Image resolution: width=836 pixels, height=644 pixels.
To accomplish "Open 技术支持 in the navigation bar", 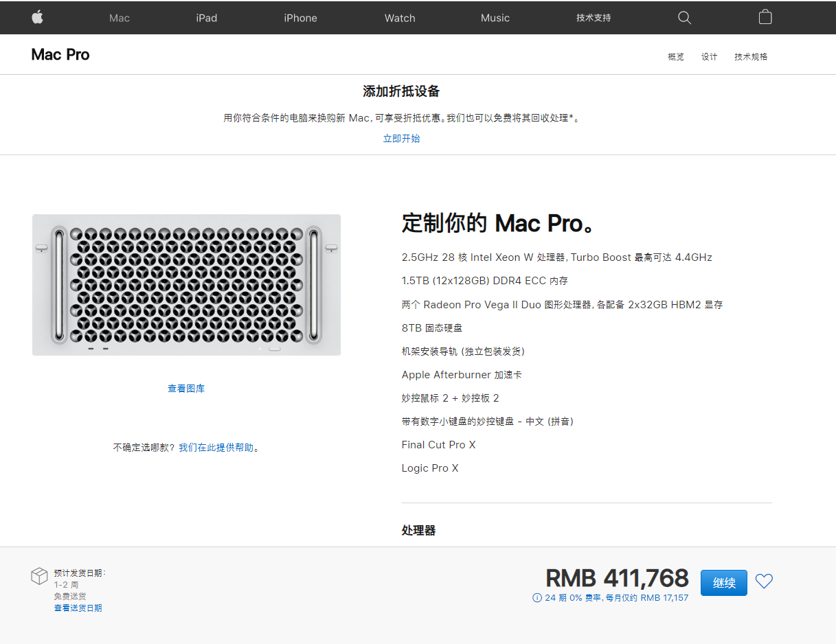I will click(x=594, y=18).
